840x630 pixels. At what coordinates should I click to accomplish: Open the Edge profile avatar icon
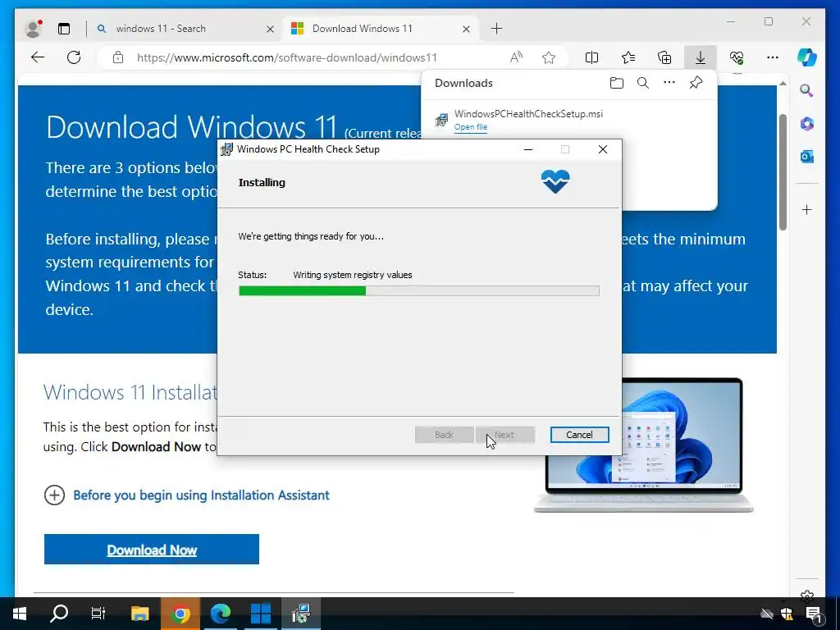point(33,29)
